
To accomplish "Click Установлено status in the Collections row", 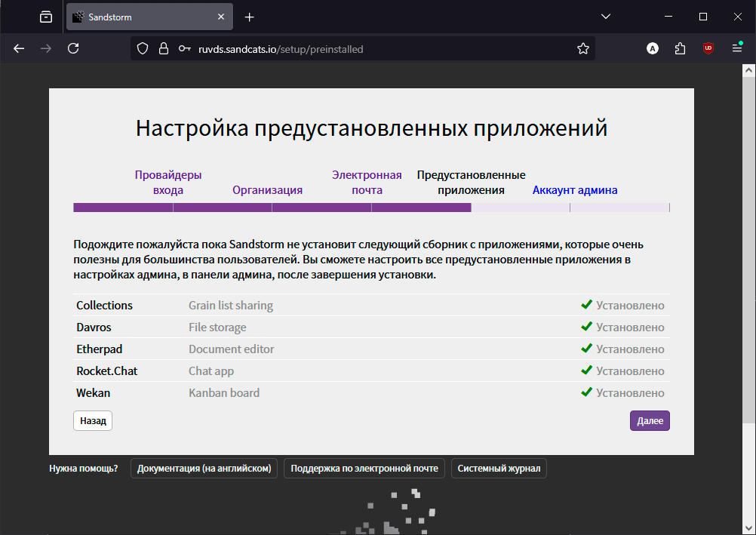I will (x=630, y=306).
